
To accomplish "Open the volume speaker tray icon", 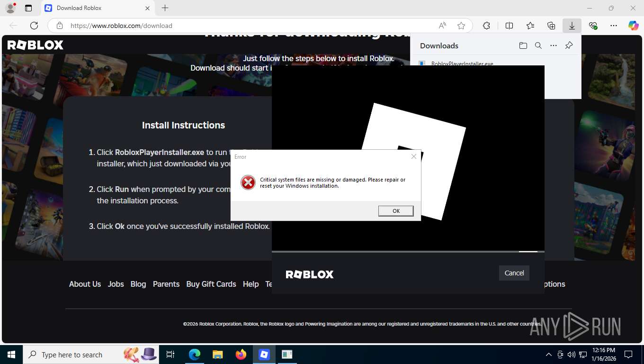I will pos(571,355).
